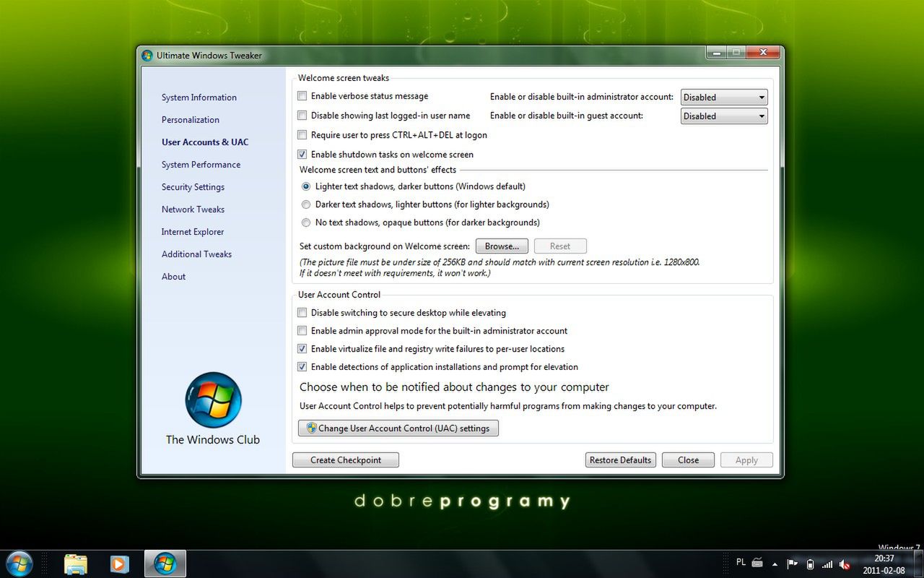The height and width of the screenshot is (578, 924).
Task: Click The Windows Club logo
Action: tap(212, 400)
